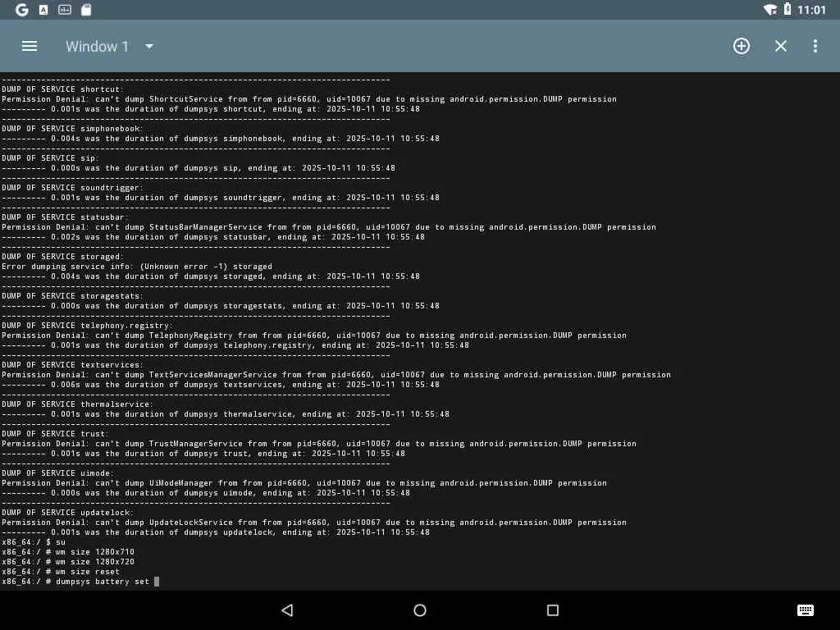Select Permission Denial line for UpdateLockService
Image resolution: width=840 pixels, height=630 pixels.
(314, 523)
